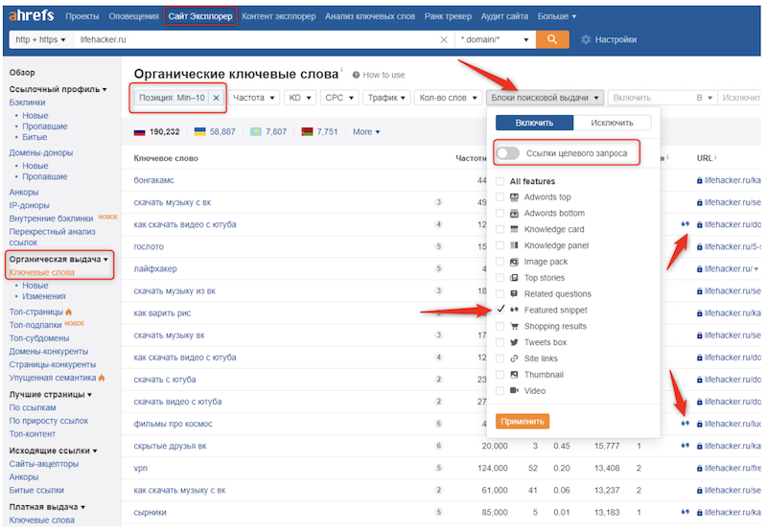This screenshot has width=767, height=532.
Task: Check the Adwords bottom checkbox
Action: pos(500,213)
